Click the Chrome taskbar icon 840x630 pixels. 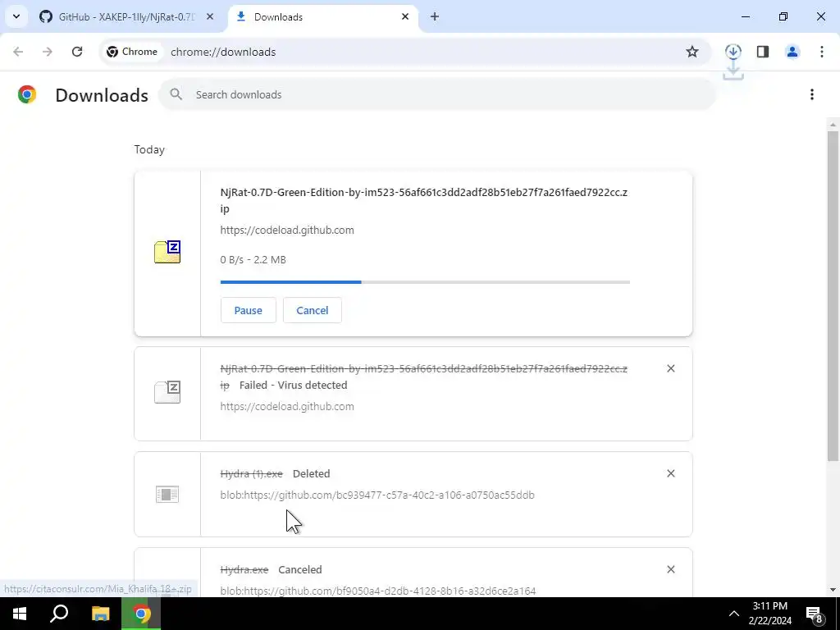click(x=141, y=614)
